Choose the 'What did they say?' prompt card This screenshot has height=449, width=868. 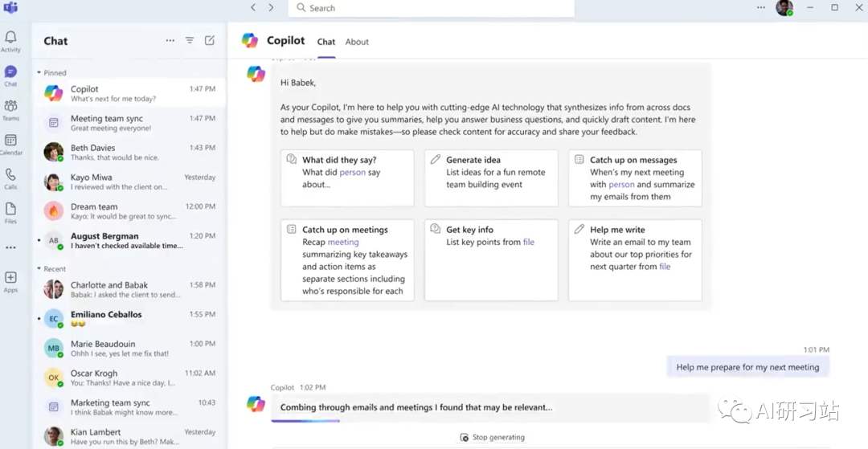[347, 178]
